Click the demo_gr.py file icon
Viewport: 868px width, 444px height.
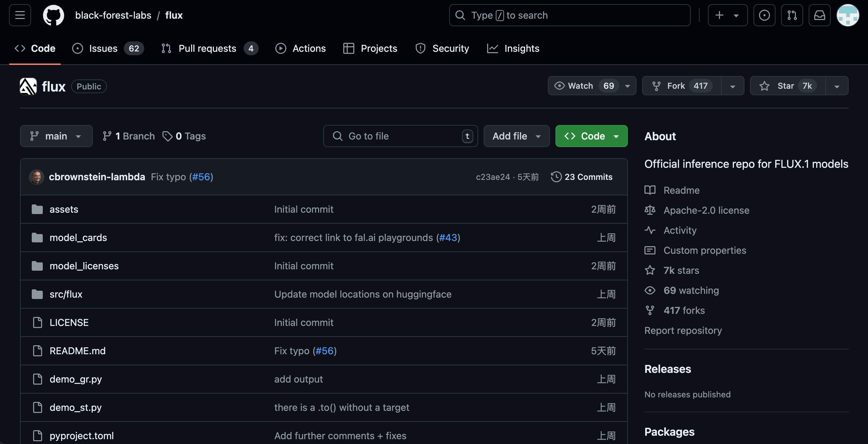pyautogui.click(x=37, y=379)
